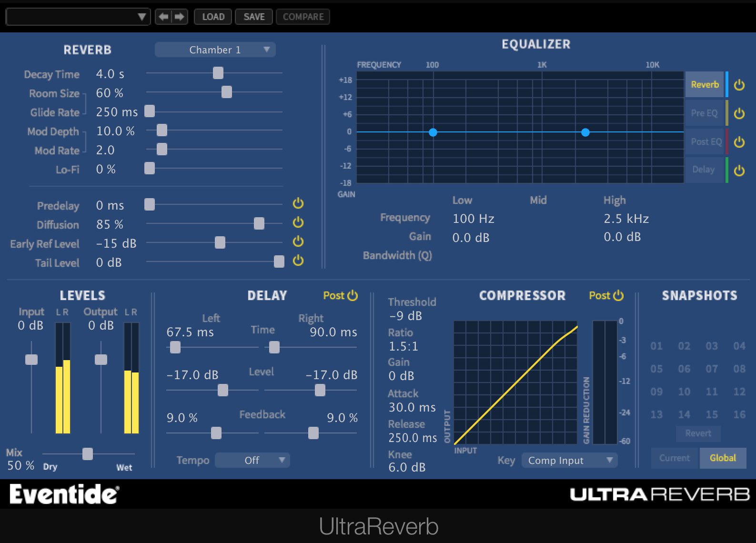Load the next preset with right arrow

pos(179,17)
